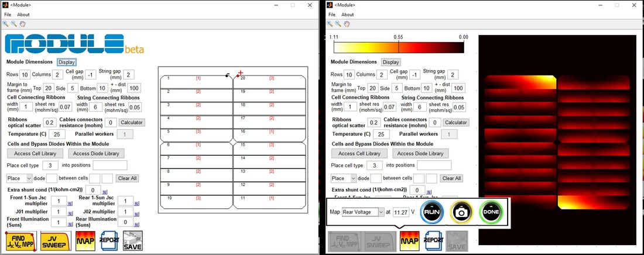Open the Place diode dropdown in left window

(19, 178)
